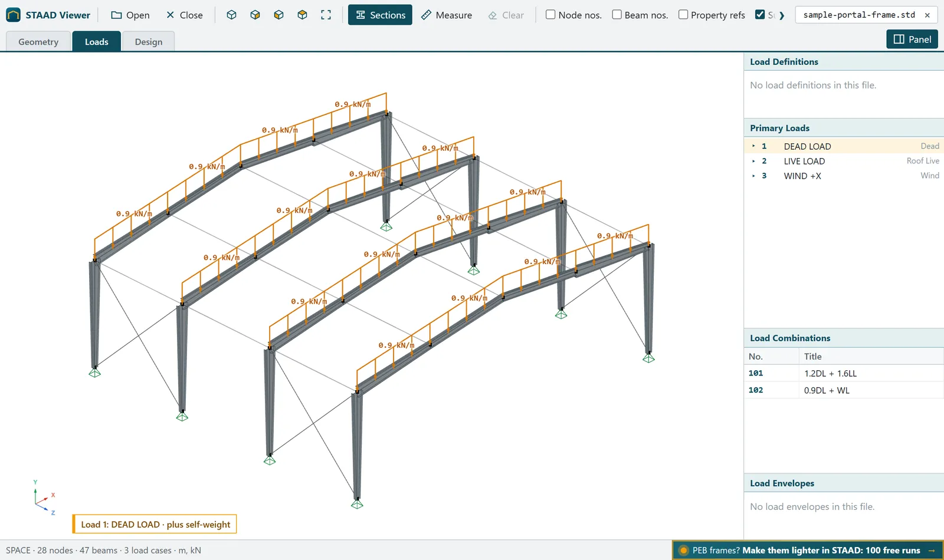944x560 pixels.
Task: Uncheck the checked checkbox after Property refs
Action: (760, 15)
